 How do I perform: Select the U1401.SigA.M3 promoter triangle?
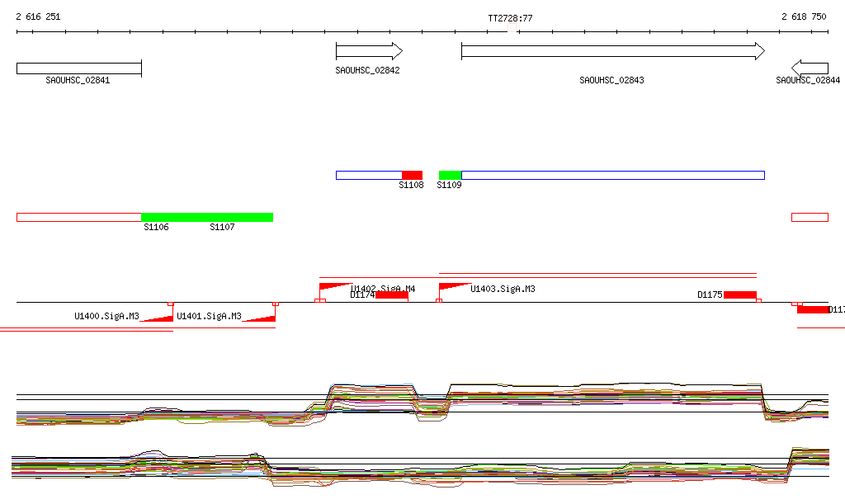pos(260,318)
